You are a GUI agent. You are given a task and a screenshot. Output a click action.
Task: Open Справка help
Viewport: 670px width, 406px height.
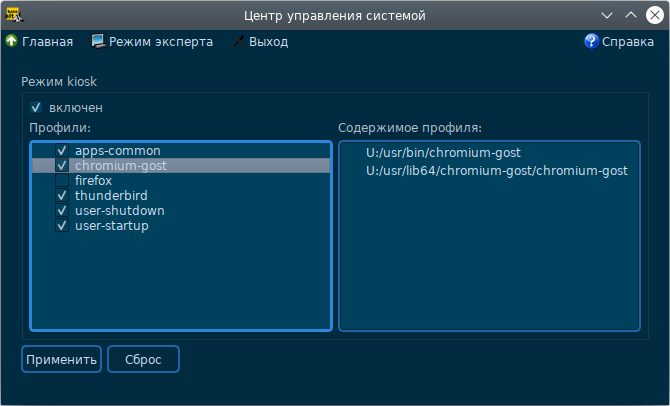click(x=628, y=41)
